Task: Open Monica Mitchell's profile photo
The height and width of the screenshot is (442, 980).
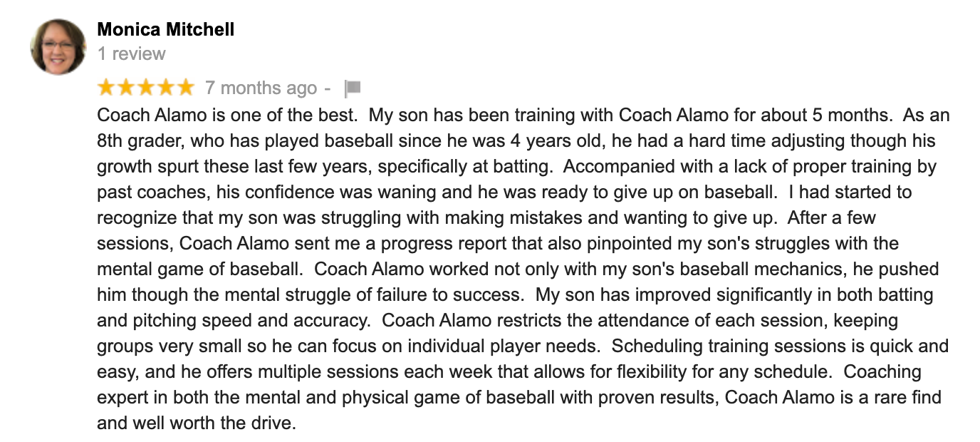Action: click(58, 47)
